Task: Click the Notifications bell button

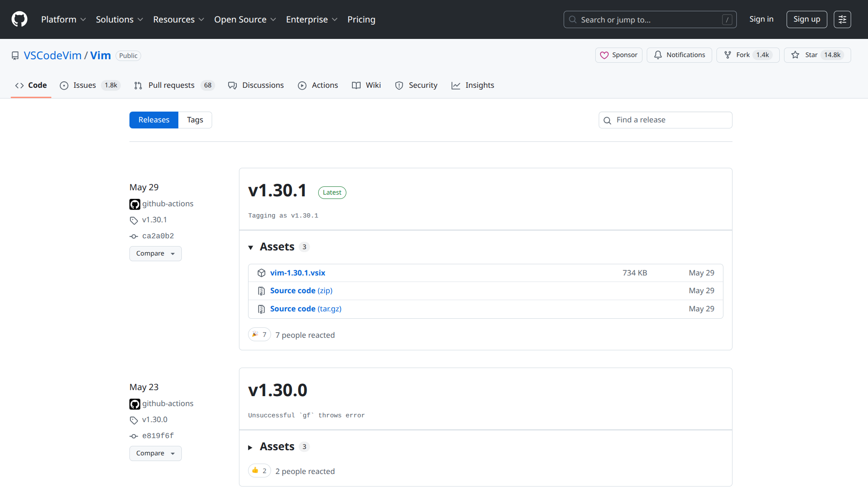Action: (679, 55)
